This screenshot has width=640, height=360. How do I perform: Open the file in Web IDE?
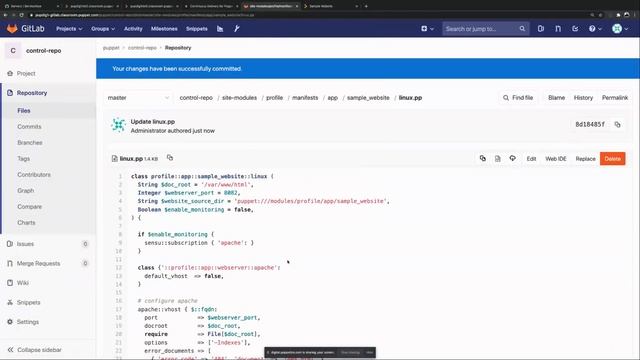[x=556, y=159]
